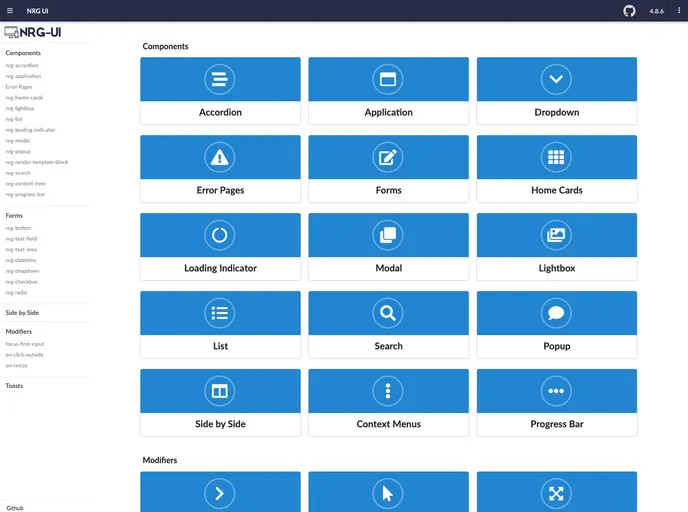Open nrg-button sidebar link
Image resolution: width=688 pixels, height=512 pixels.
tap(18, 228)
